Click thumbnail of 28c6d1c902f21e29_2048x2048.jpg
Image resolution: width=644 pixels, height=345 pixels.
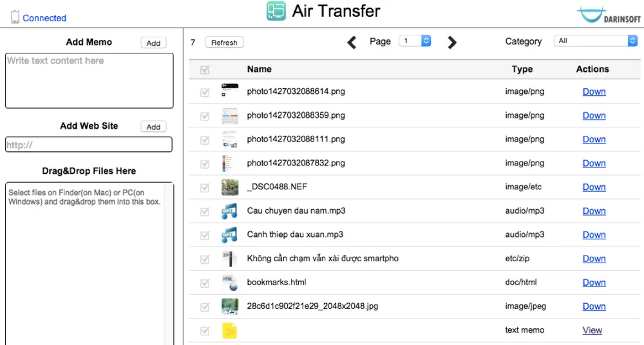click(230, 306)
